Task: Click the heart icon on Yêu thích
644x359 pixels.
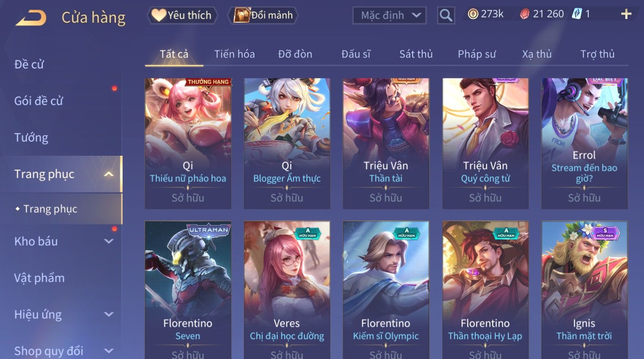Action: click(x=159, y=15)
